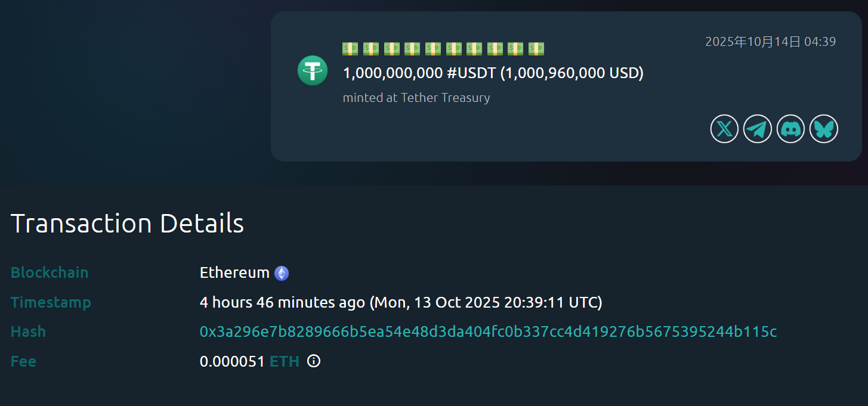Viewport: 868px width, 406px height.
Task: Click the green Tether logo
Action: coord(313,70)
